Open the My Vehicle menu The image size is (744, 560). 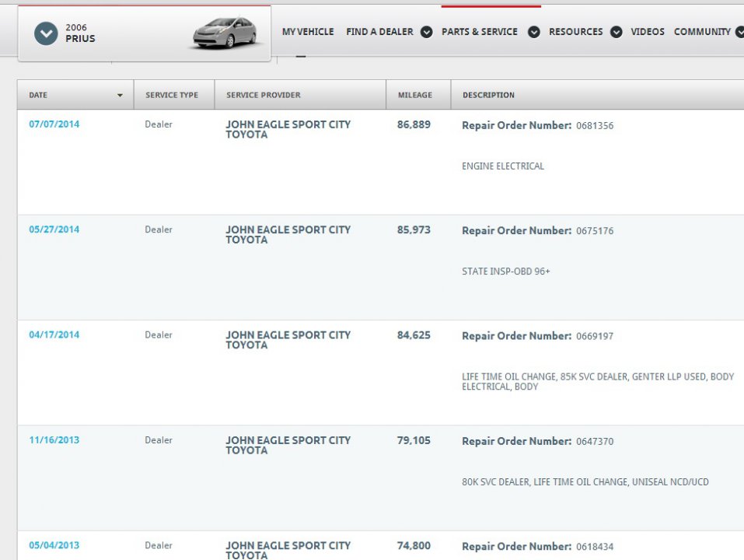(x=308, y=32)
